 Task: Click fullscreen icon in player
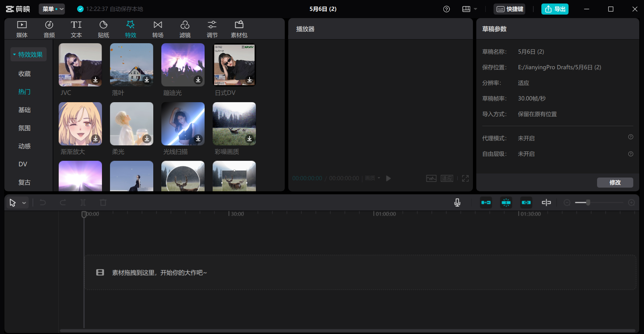465,178
